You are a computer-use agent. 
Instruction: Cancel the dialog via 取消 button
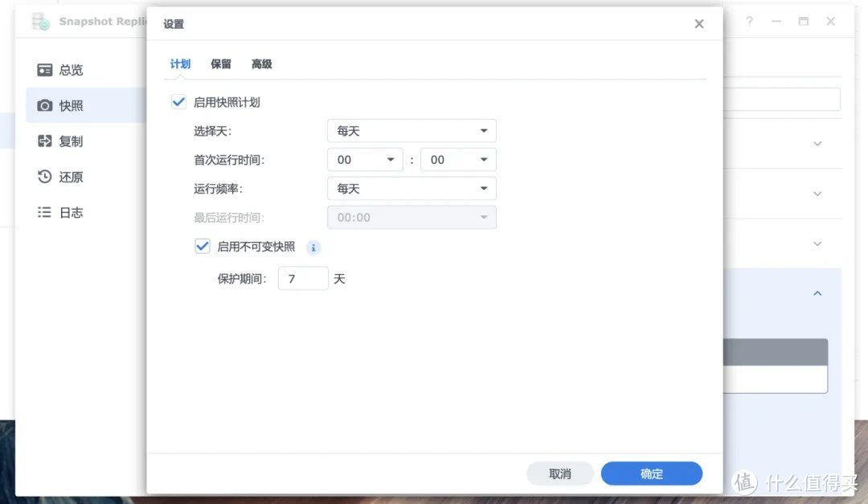click(559, 473)
